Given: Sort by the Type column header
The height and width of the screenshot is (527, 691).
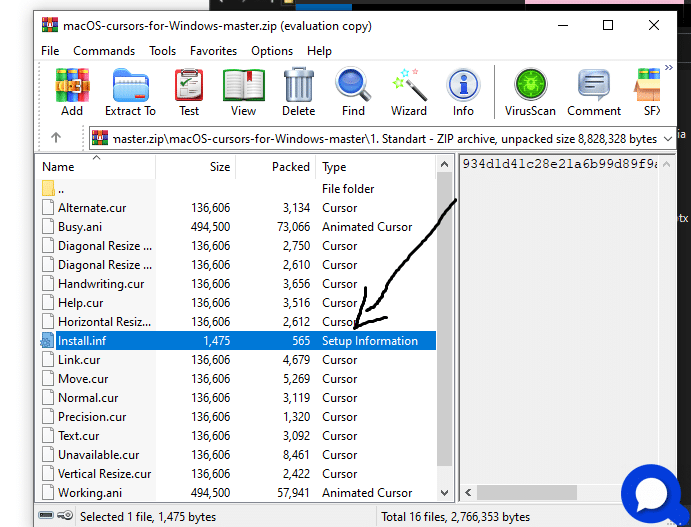Looking at the screenshot, I should [376, 167].
